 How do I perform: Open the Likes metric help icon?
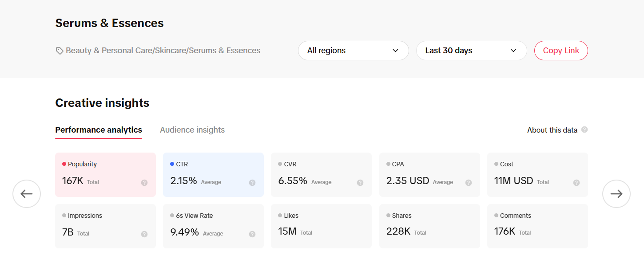tap(360, 234)
